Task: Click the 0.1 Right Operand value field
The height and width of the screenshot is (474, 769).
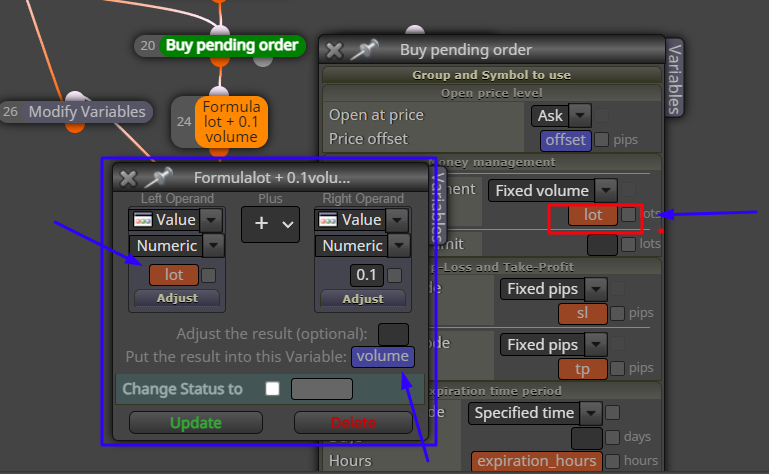Action: [x=366, y=275]
